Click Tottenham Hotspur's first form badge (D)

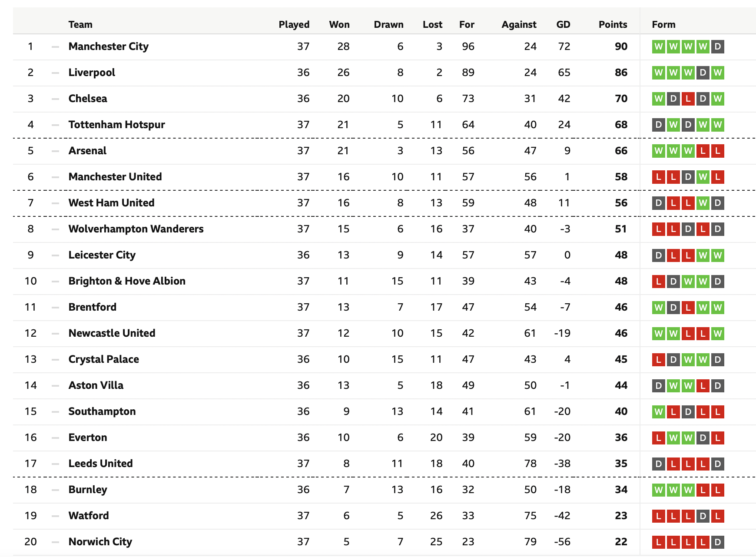pos(659,125)
